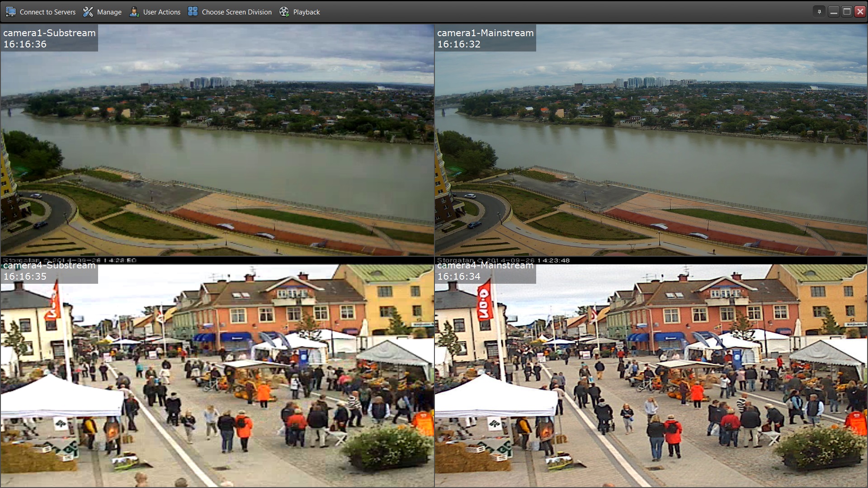
Task: Minimize the surveillance client window
Action: point(834,12)
